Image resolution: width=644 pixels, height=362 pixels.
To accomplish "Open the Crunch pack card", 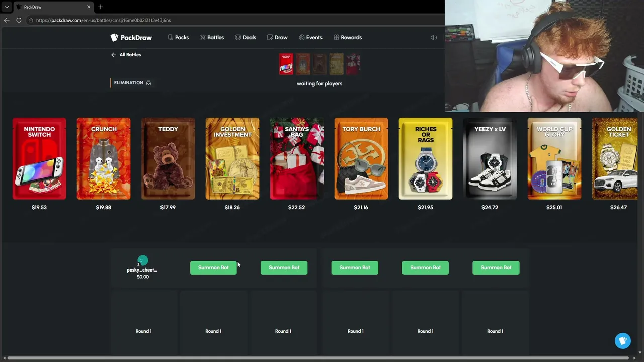I will pos(104,158).
